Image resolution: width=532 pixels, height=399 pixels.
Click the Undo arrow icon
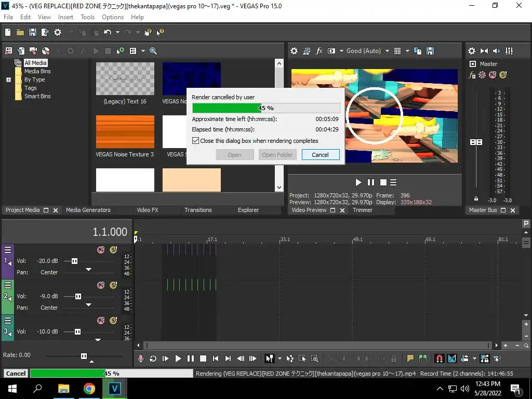(x=108, y=32)
